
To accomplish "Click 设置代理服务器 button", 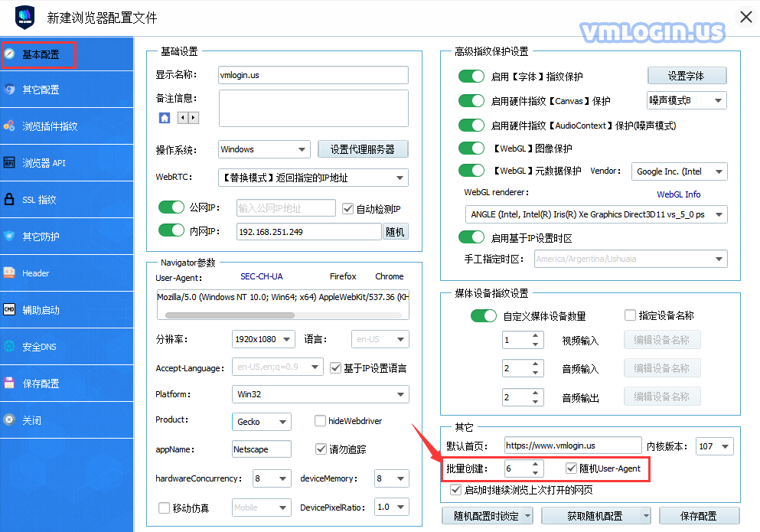I will tap(363, 149).
